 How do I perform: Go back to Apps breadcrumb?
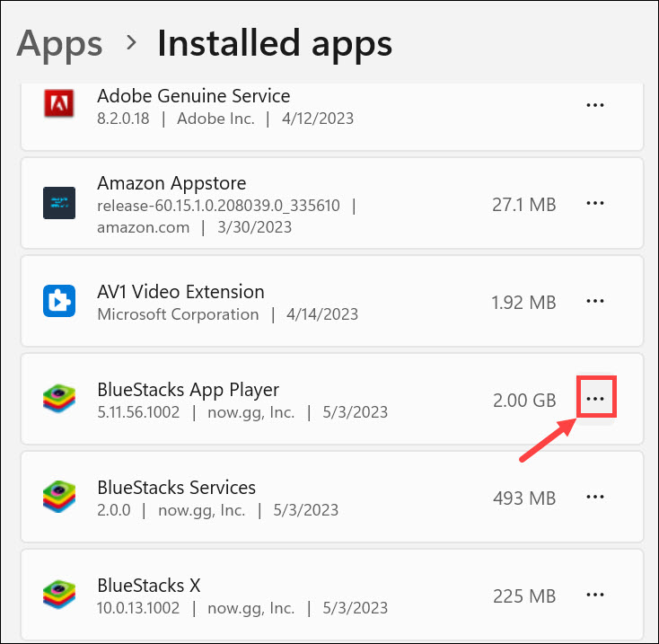pyautogui.click(x=59, y=43)
